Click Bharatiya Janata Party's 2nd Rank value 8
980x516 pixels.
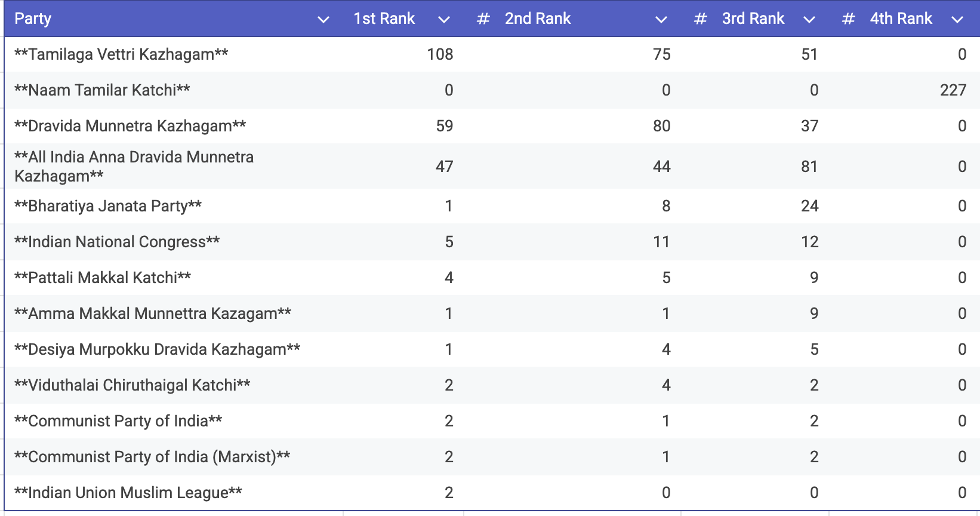[666, 206]
